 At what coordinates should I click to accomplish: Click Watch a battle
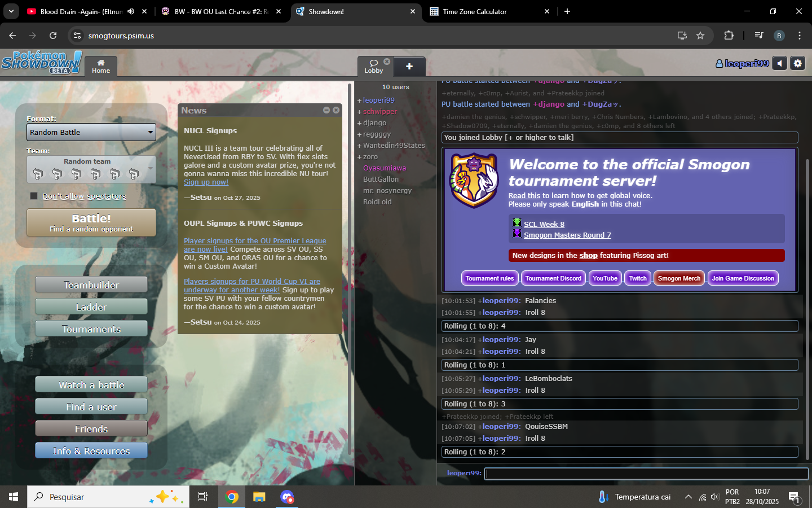(91, 385)
